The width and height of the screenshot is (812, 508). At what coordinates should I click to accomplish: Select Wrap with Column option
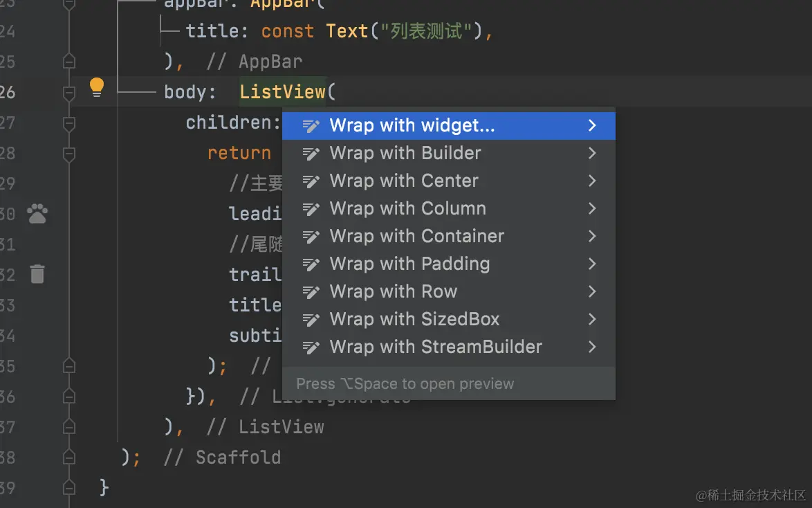coord(407,208)
